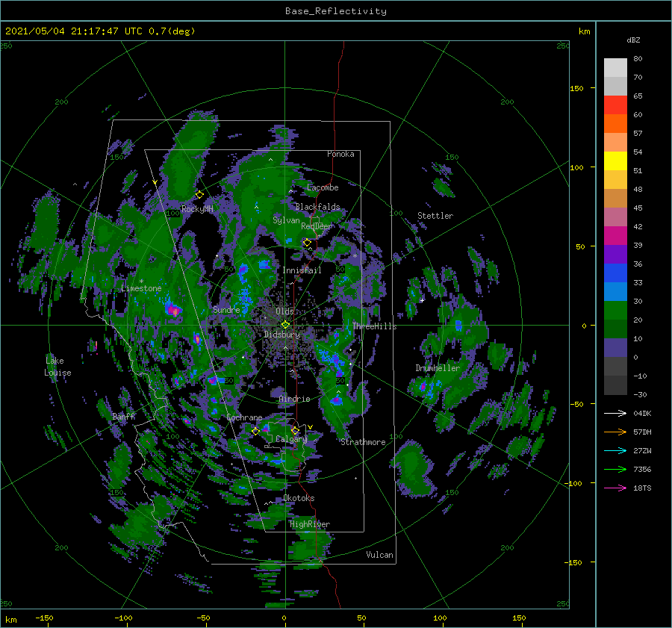
Task: Click the yellow diamond marker beside RockyMH
Action: pyautogui.click(x=199, y=195)
